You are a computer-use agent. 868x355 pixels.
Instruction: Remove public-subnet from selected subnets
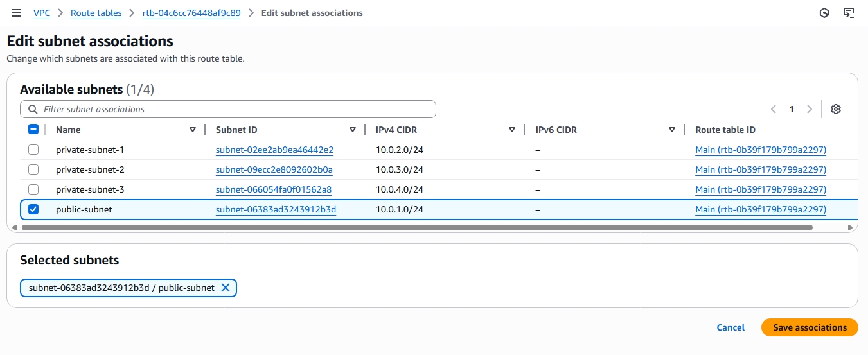pyautogui.click(x=226, y=288)
